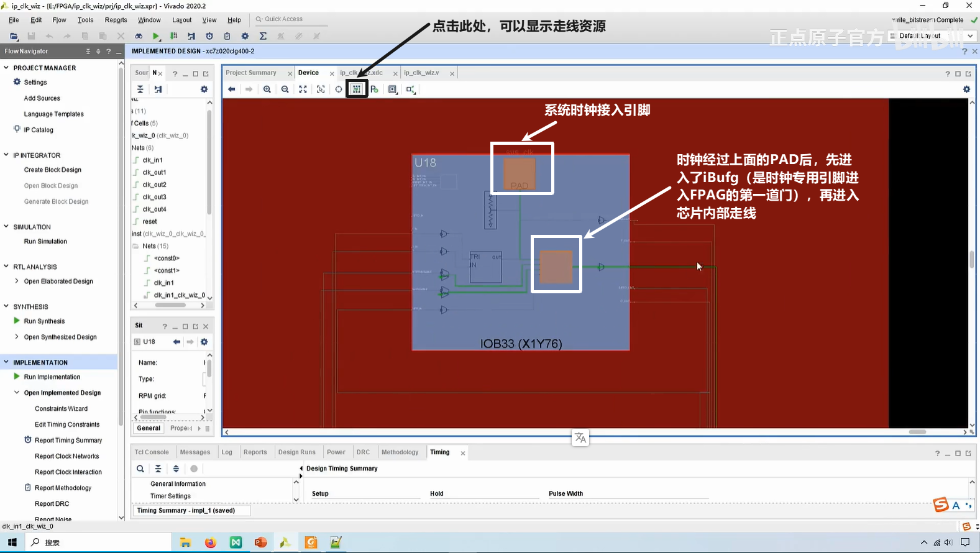
Task: Click Expand All icon in Timing panel
Action: click(x=176, y=469)
